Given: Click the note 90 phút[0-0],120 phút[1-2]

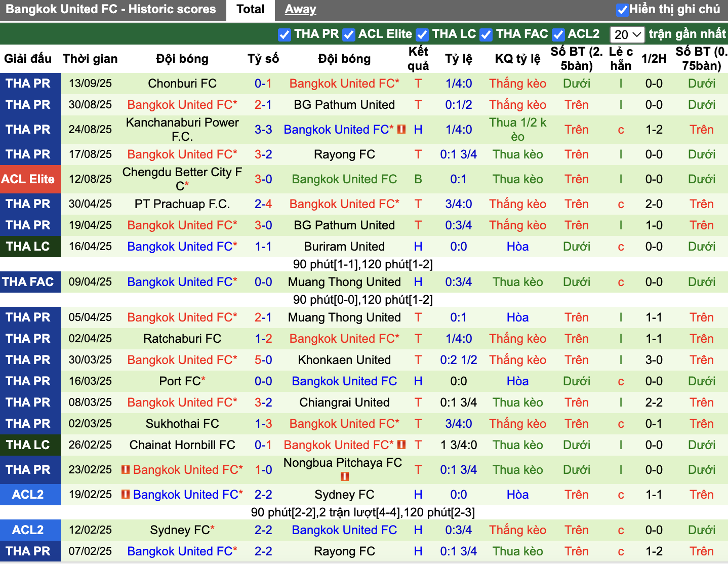Looking at the screenshot, I should [x=363, y=300].
